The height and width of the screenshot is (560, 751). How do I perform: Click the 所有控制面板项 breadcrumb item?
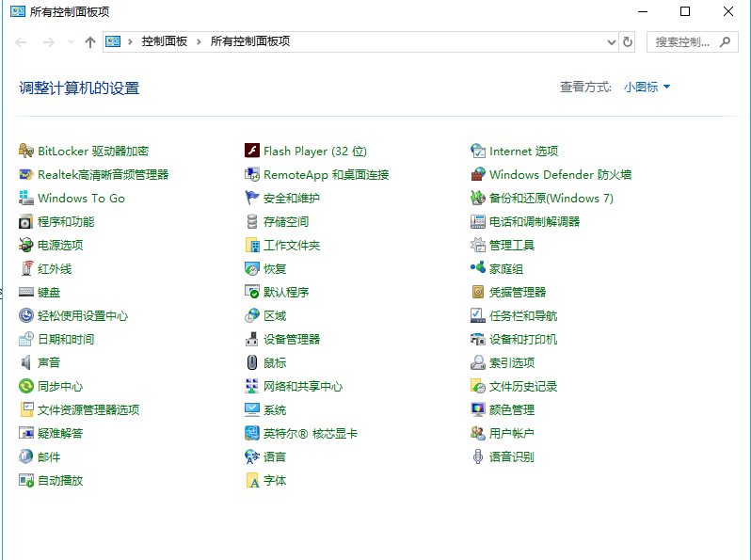(x=250, y=41)
